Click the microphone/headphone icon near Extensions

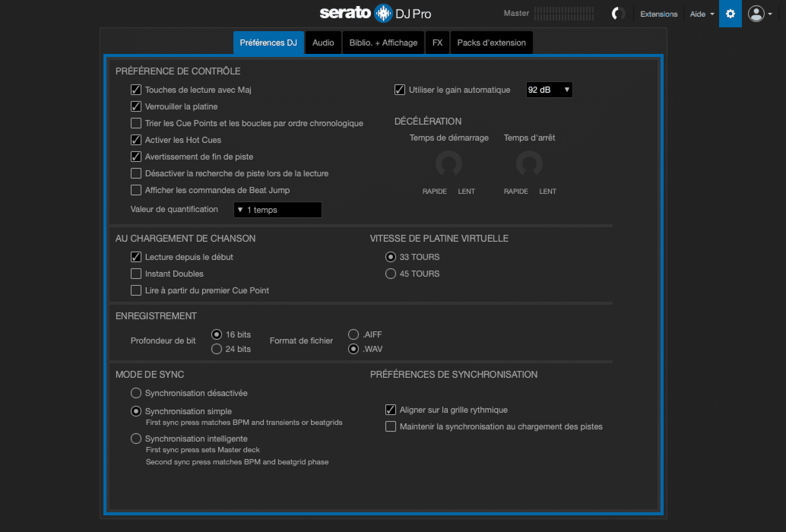tap(618, 14)
